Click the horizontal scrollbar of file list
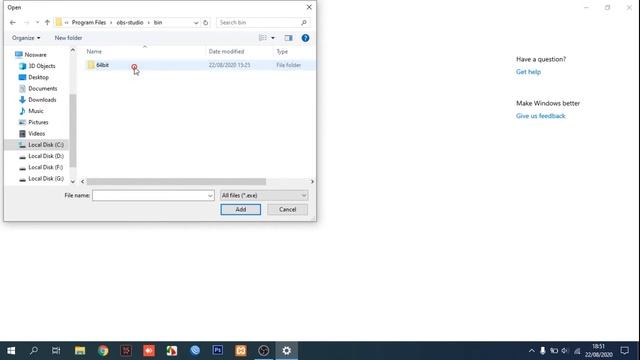 (176, 182)
